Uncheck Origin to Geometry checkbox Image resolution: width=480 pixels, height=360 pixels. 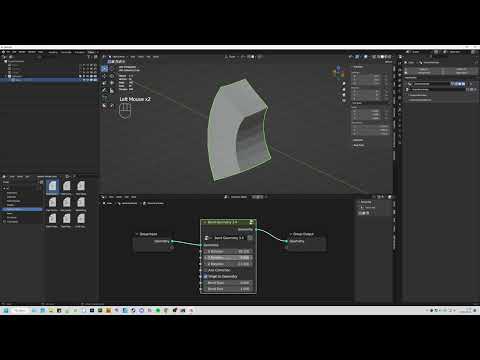click(x=206, y=276)
